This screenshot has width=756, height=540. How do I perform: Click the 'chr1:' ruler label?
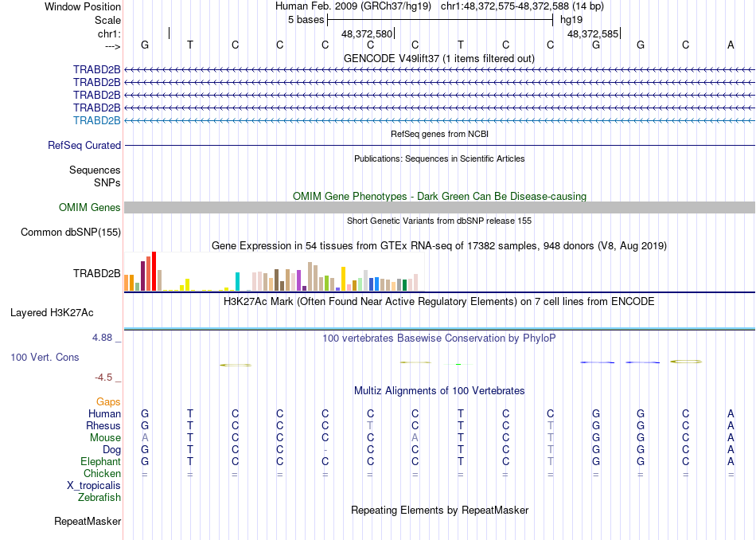pos(109,33)
